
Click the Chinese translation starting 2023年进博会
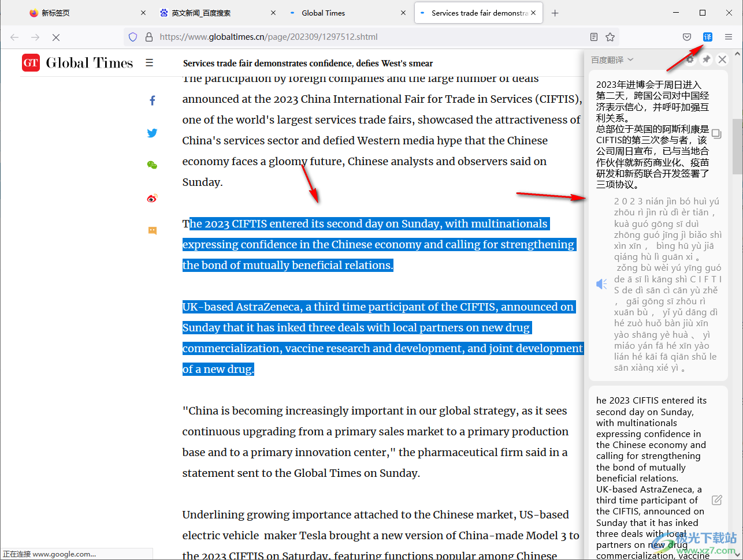[x=653, y=135]
